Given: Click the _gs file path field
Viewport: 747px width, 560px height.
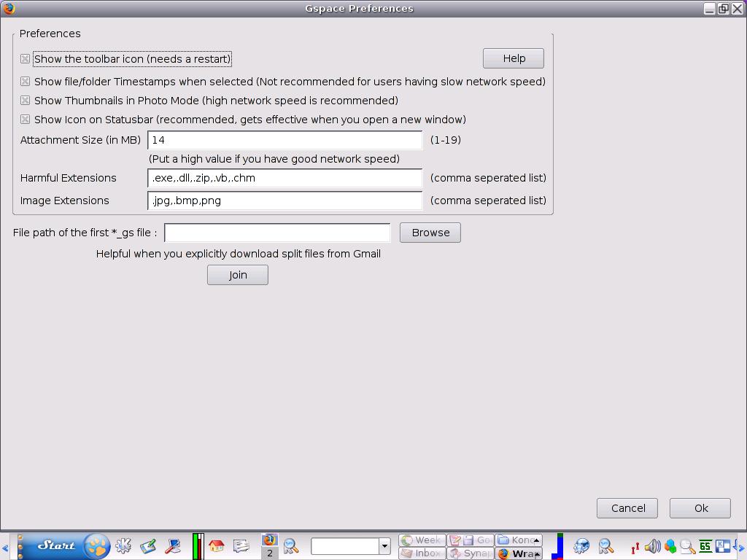Looking at the screenshot, I should coord(277,233).
